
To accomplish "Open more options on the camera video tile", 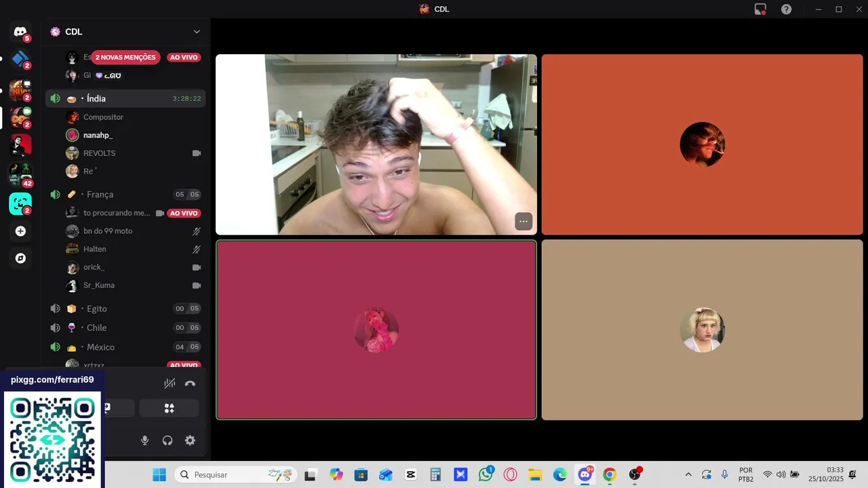I will click(x=524, y=222).
